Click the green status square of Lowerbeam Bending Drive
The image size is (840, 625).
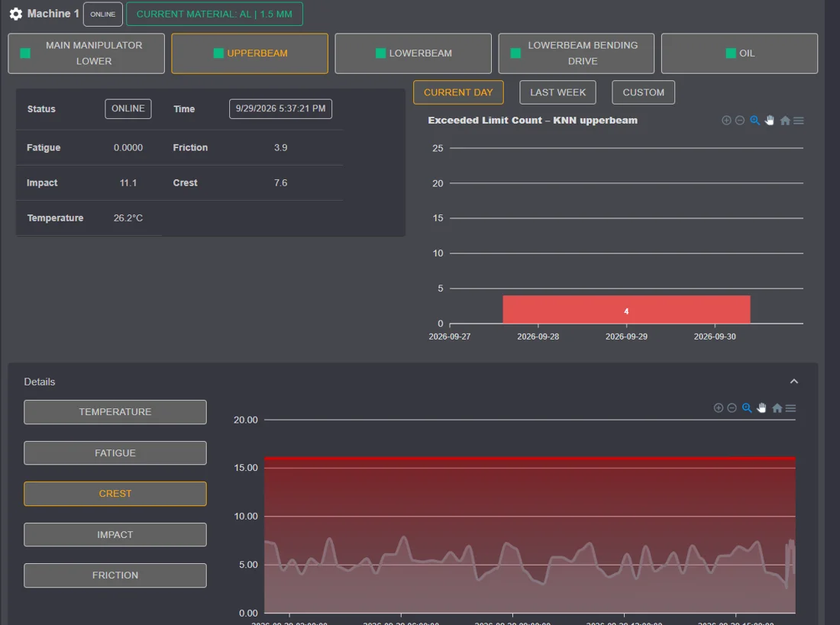516,53
